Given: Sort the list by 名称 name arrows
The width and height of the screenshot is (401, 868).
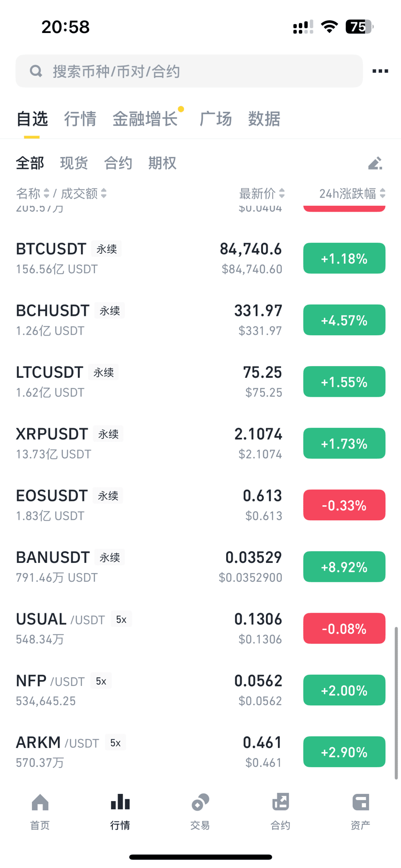Looking at the screenshot, I should pos(46,193).
